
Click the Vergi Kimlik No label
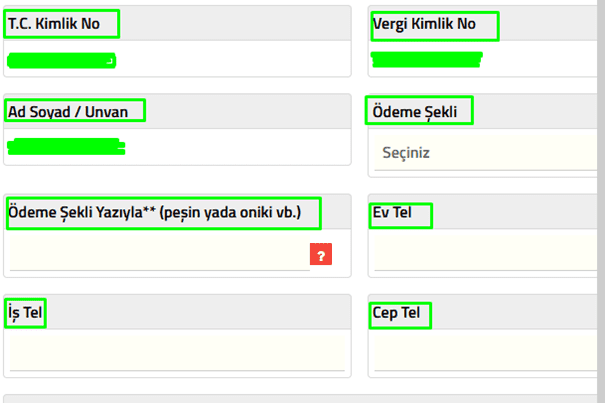(x=433, y=25)
